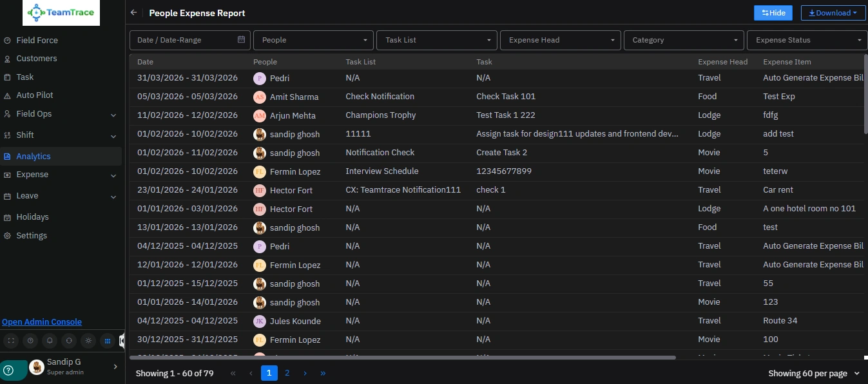Click the calendar icon in the date range field
Viewport: 868px width, 384px height.
point(241,39)
